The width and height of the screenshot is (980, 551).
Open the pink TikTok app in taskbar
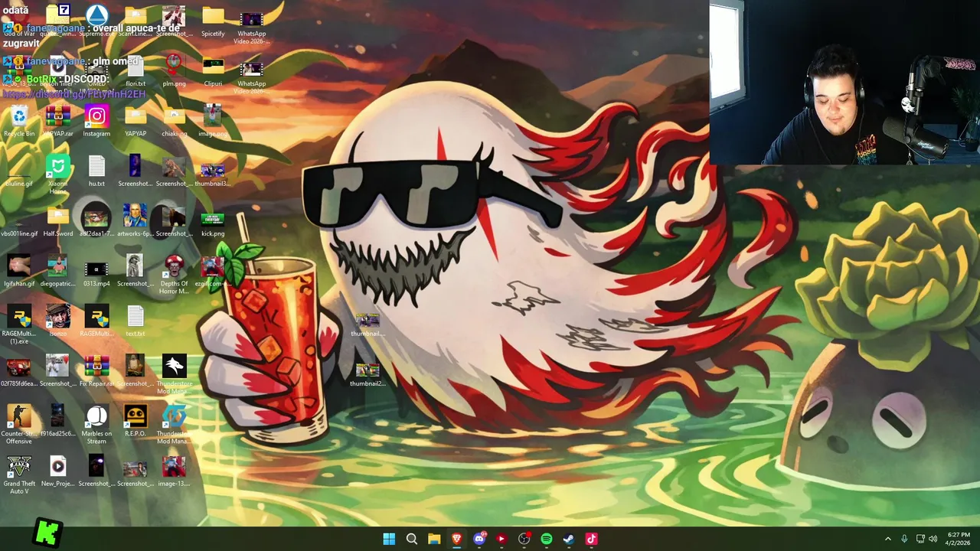591,539
